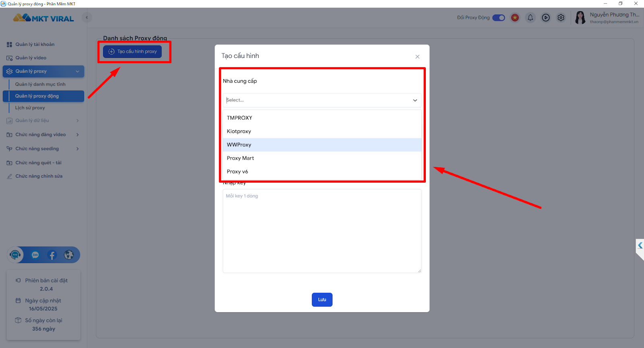
Task: Open the Facebook icon
Action: 52,255
